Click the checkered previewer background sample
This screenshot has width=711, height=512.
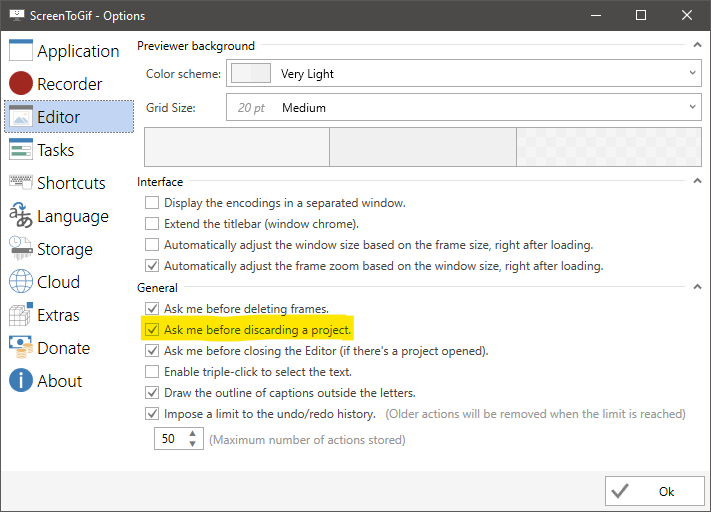[609, 147]
